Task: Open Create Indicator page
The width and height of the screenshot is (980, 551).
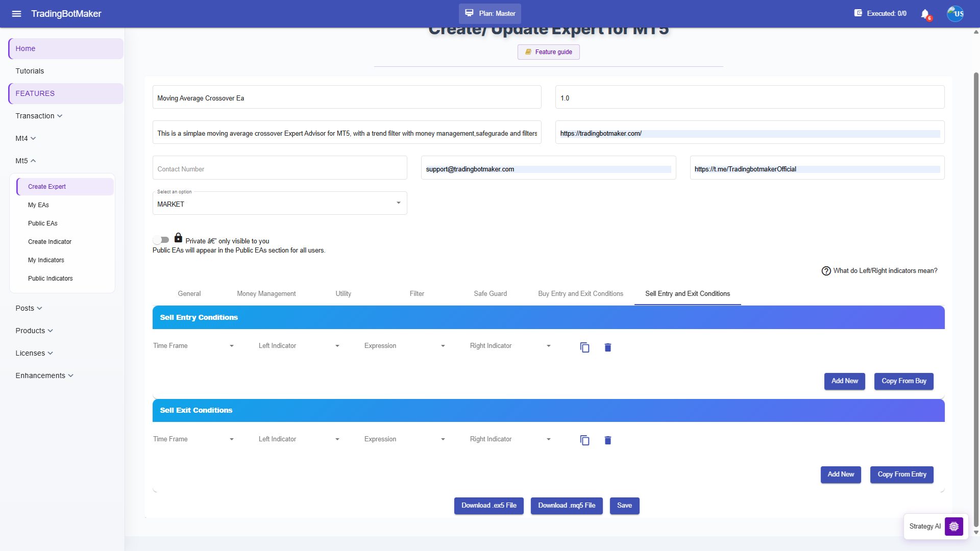Action: tap(65, 242)
